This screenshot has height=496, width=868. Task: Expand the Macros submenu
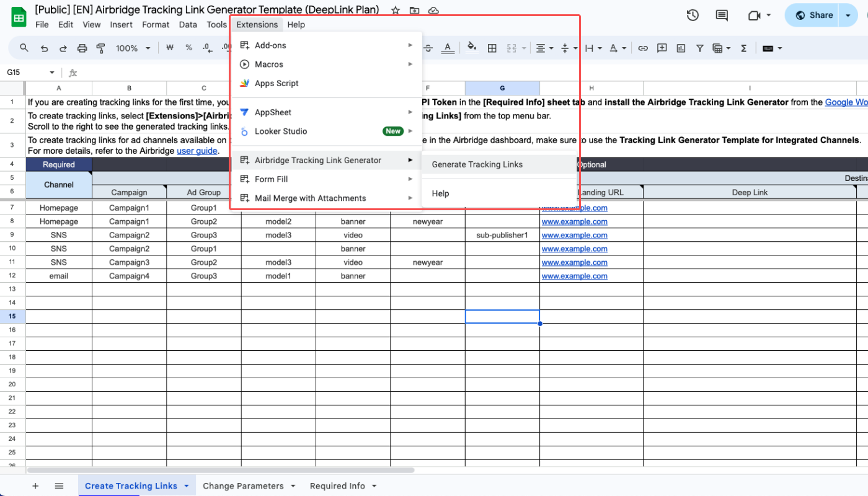(x=326, y=64)
